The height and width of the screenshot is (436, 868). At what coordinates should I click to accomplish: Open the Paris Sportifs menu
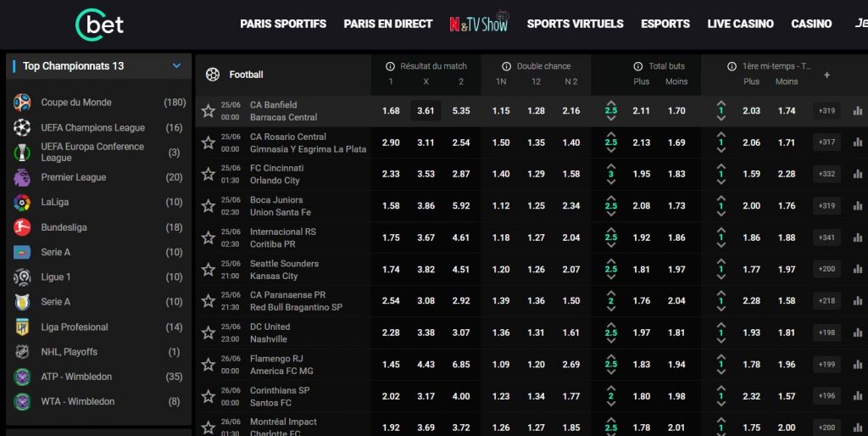[x=283, y=24]
